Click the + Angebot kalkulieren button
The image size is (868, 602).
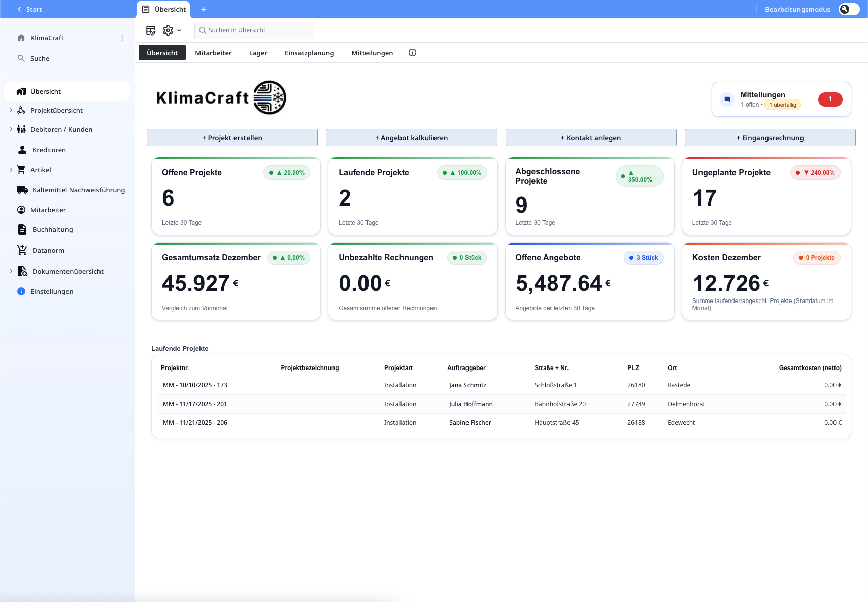tap(412, 137)
